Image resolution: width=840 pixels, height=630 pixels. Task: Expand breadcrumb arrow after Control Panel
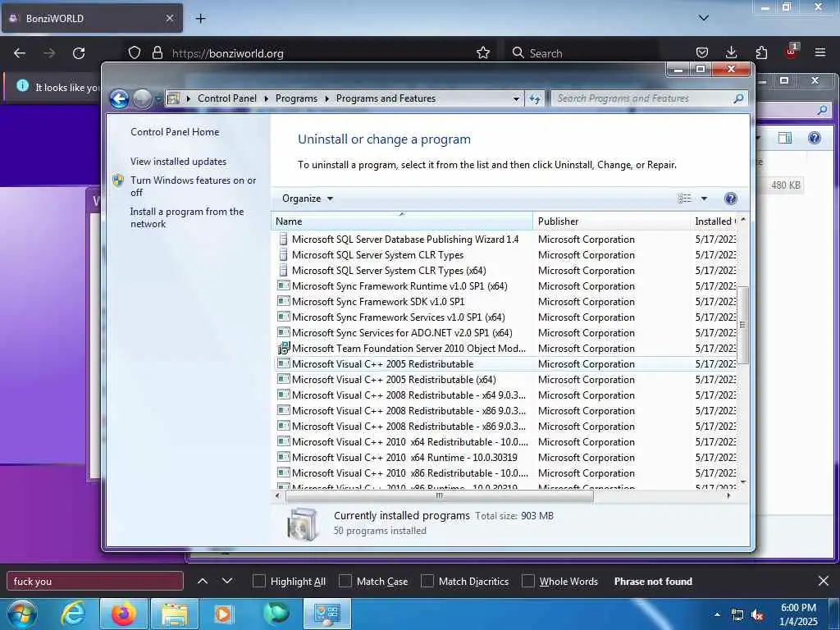coord(267,98)
